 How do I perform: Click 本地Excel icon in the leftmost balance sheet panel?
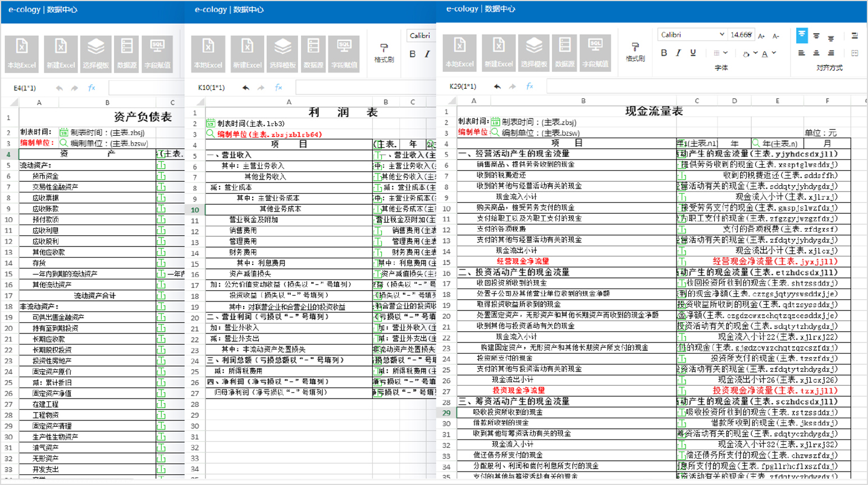coord(21,52)
